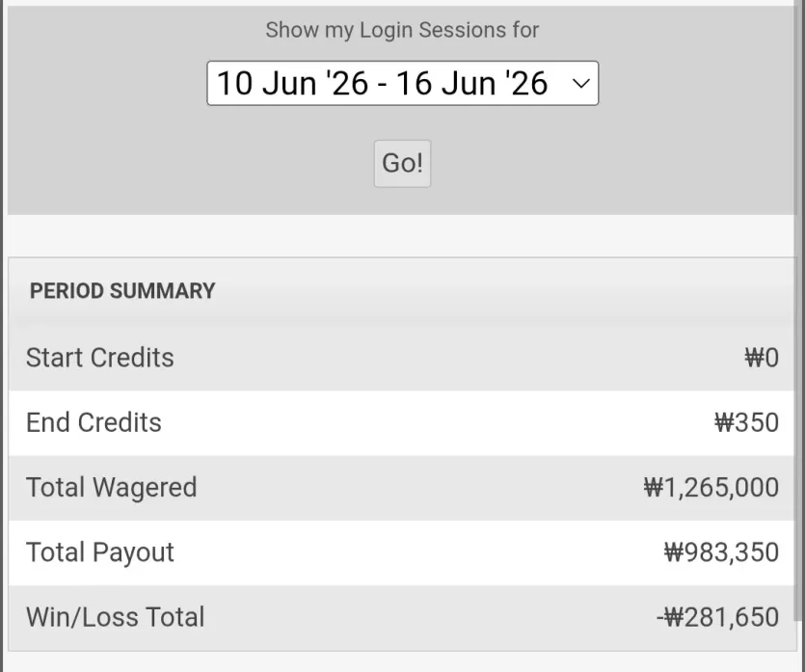Click the Start Credits ₩0 value
805x672 pixels.
pyautogui.click(x=762, y=358)
